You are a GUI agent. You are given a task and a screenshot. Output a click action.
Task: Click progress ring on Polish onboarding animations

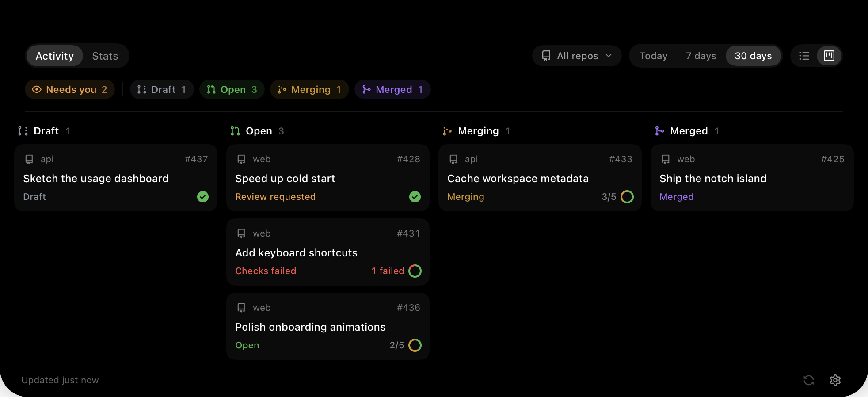[x=415, y=345]
